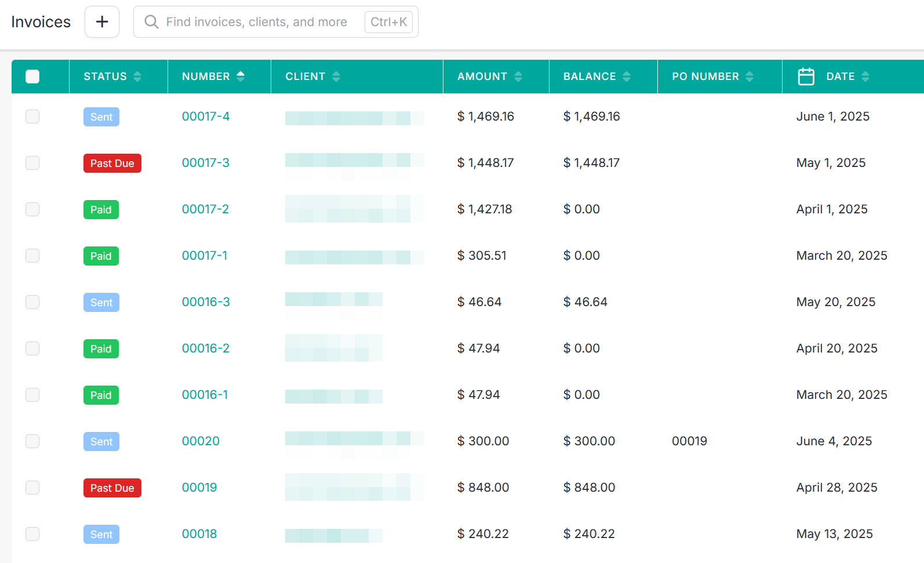Click the balance $ 240.22
The image size is (924, 563).
coord(589,534)
